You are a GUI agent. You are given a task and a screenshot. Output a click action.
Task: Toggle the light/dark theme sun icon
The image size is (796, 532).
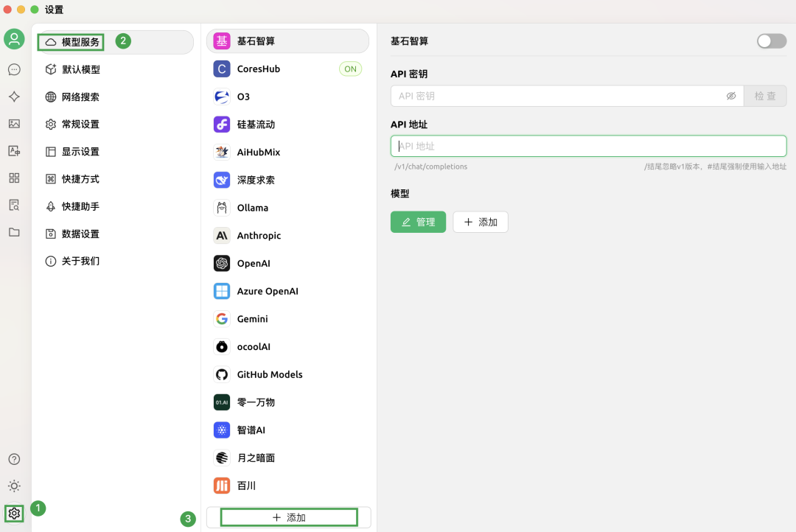(x=14, y=486)
